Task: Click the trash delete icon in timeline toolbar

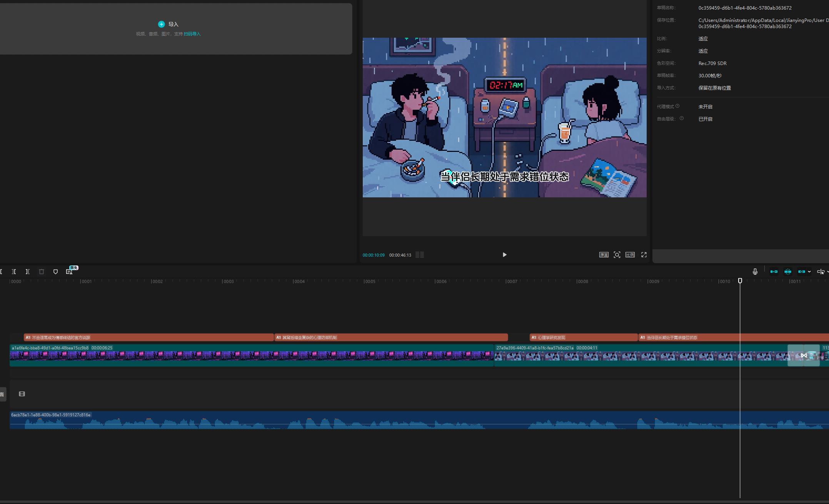Action: [x=42, y=272]
